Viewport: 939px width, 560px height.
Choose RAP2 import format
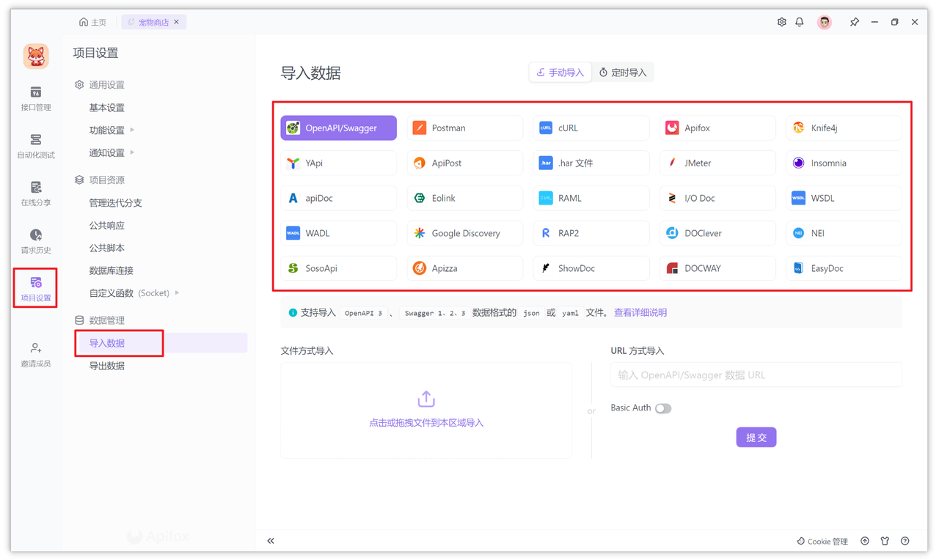click(x=591, y=233)
